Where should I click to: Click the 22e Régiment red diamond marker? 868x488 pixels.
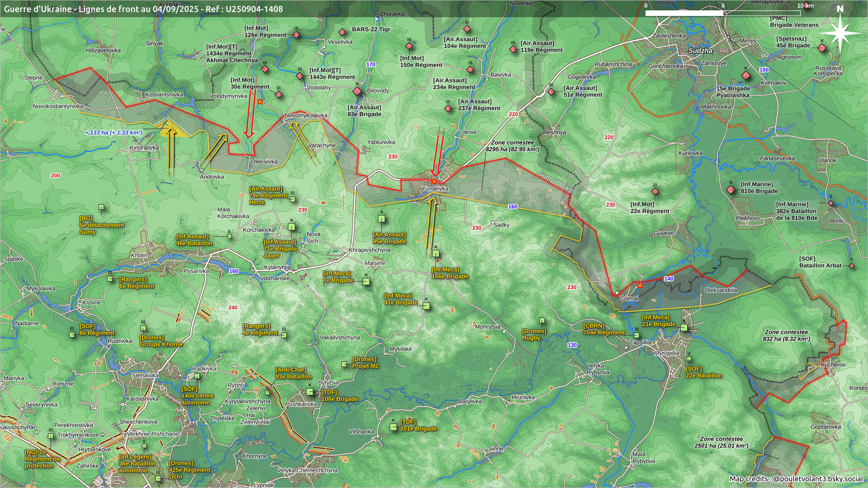tap(655, 192)
